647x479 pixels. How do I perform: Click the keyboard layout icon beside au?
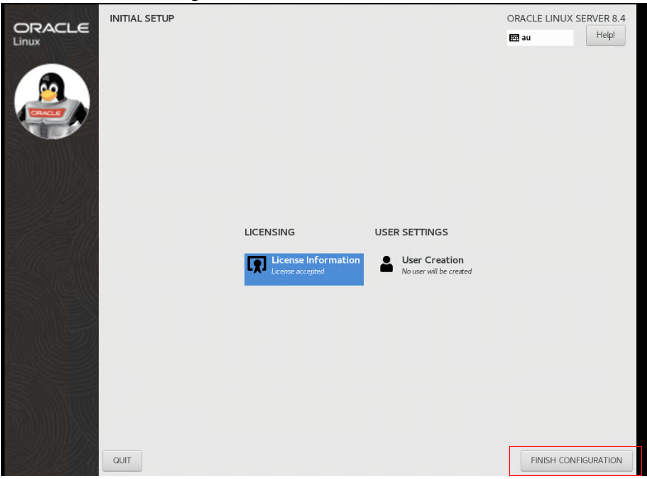[x=514, y=38]
